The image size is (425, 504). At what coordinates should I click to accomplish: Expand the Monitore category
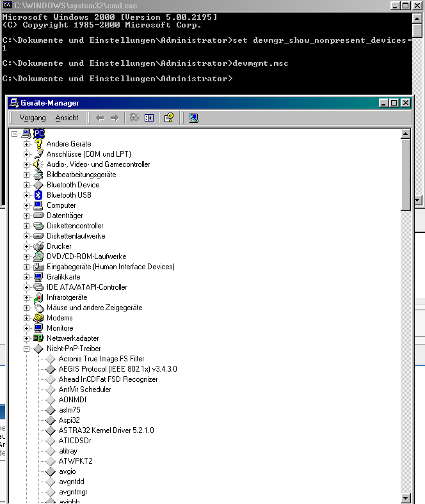click(27, 328)
